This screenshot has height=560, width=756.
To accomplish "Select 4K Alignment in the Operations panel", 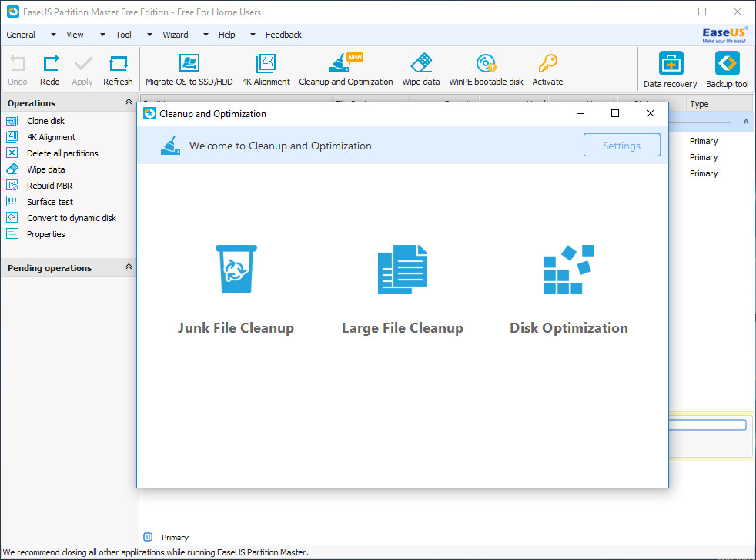I will tap(51, 137).
